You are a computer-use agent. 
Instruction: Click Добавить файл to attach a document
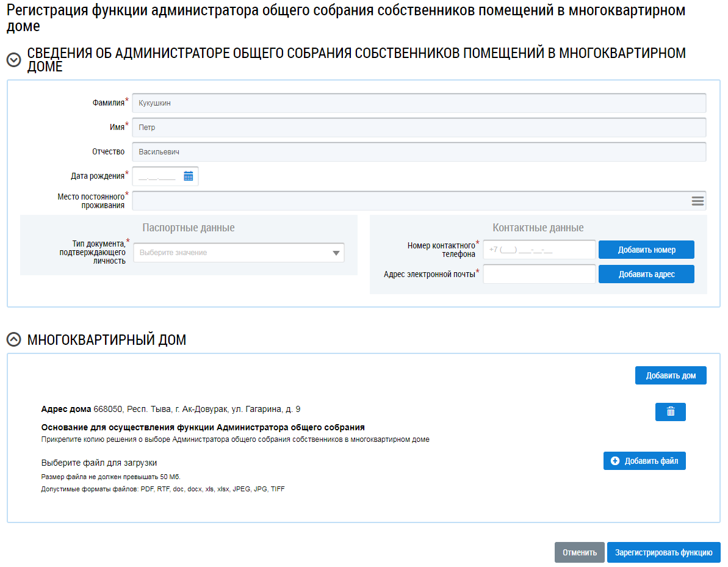pyautogui.click(x=644, y=461)
